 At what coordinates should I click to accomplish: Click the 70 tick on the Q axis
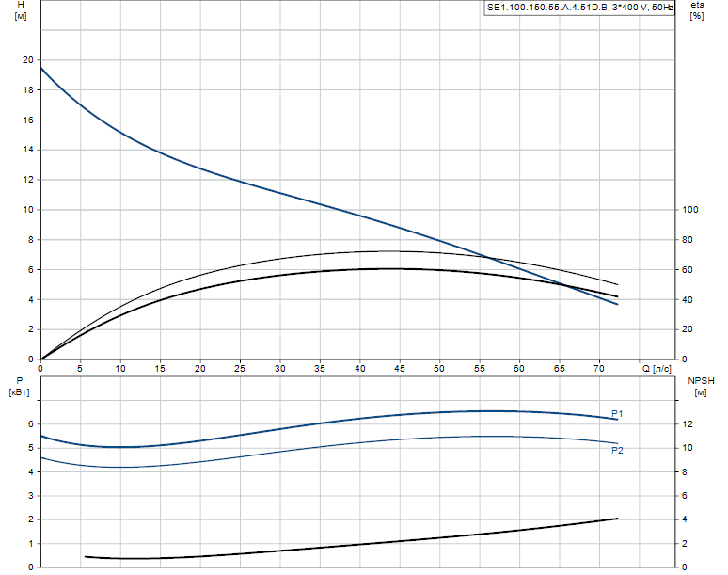[599, 368]
